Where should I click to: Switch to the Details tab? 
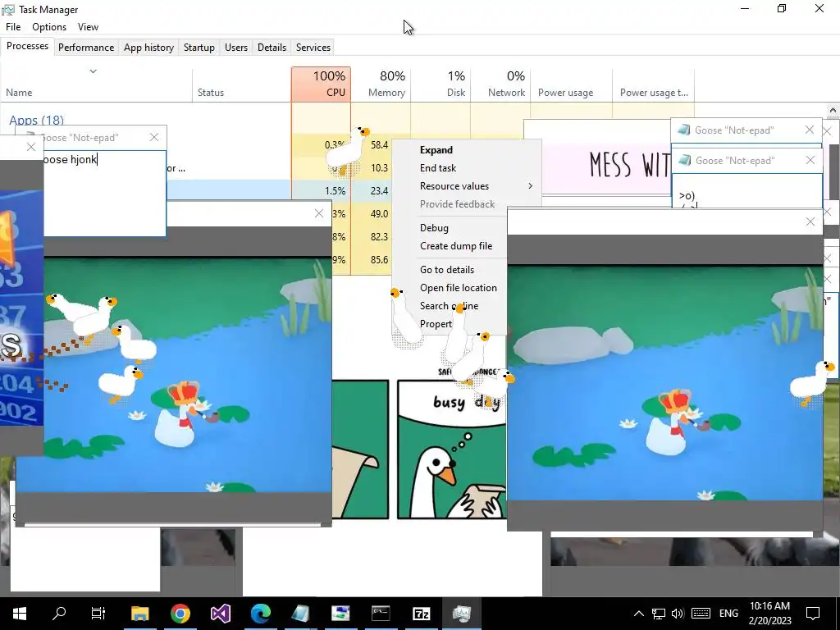tap(272, 47)
